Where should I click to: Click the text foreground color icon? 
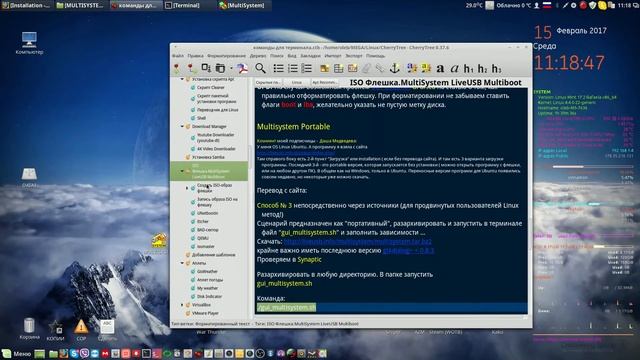pyautogui.click(x=412, y=68)
